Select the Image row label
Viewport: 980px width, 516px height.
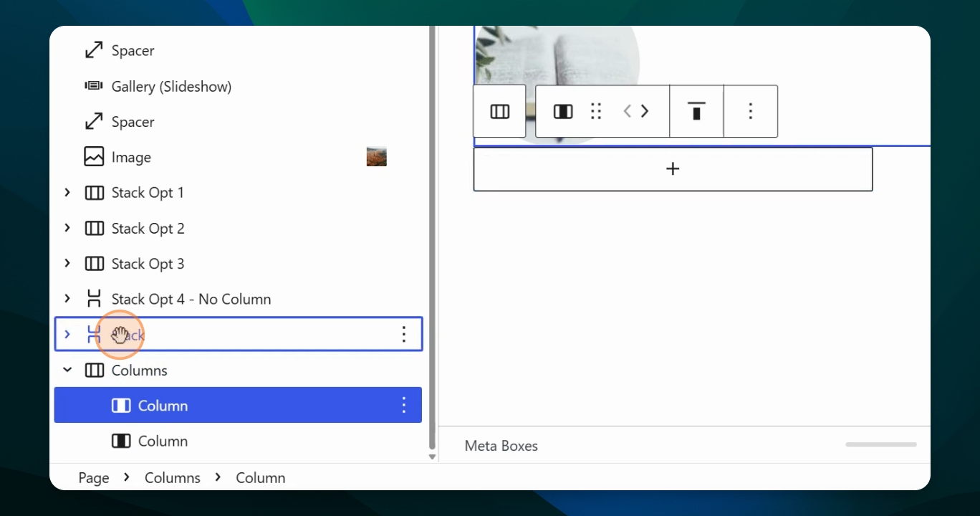[131, 158]
